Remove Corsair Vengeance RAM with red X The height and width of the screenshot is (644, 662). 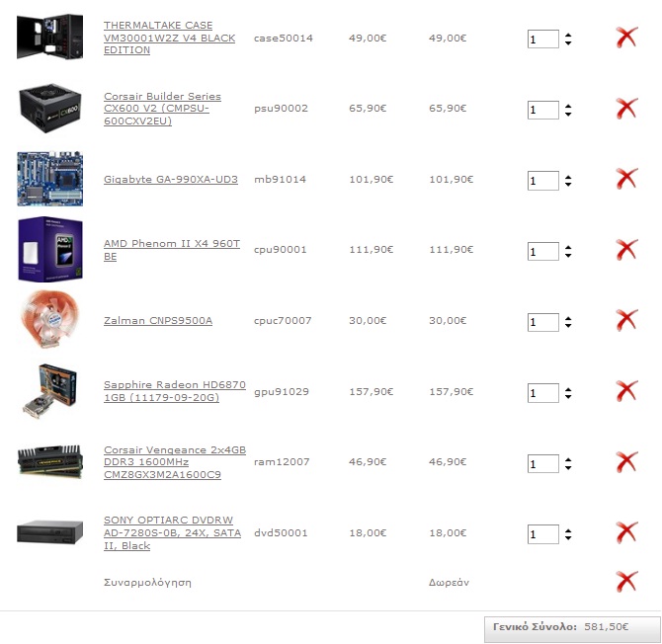(x=626, y=462)
